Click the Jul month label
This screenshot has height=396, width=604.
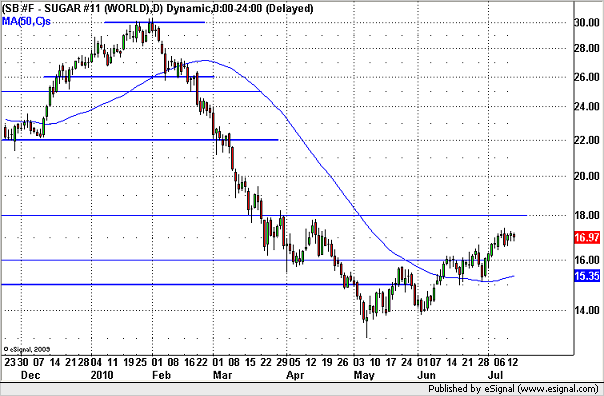point(496,375)
